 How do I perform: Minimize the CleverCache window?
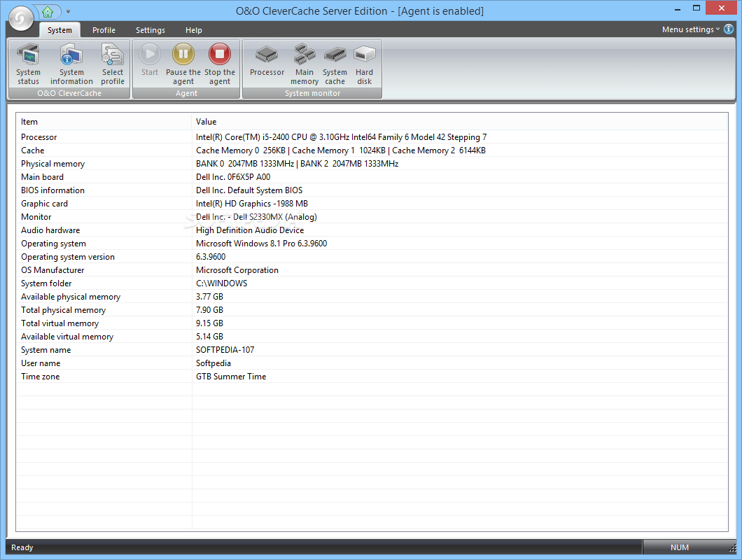[x=677, y=8]
